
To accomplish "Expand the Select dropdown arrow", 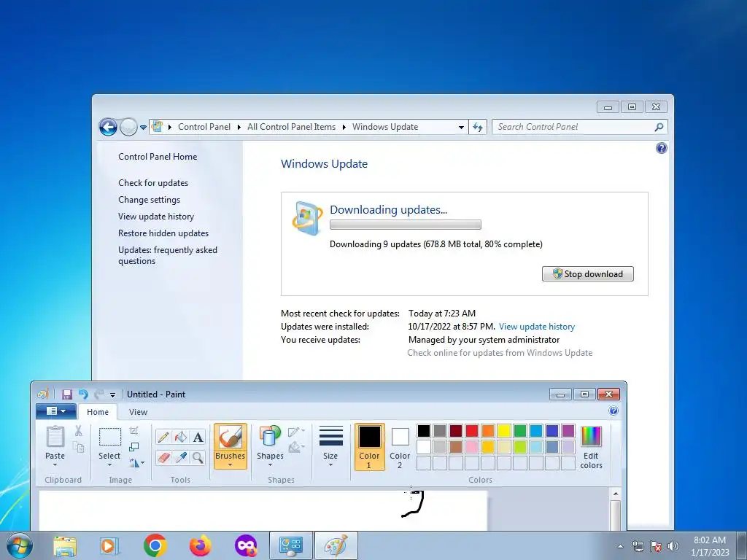I will [109, 464].
